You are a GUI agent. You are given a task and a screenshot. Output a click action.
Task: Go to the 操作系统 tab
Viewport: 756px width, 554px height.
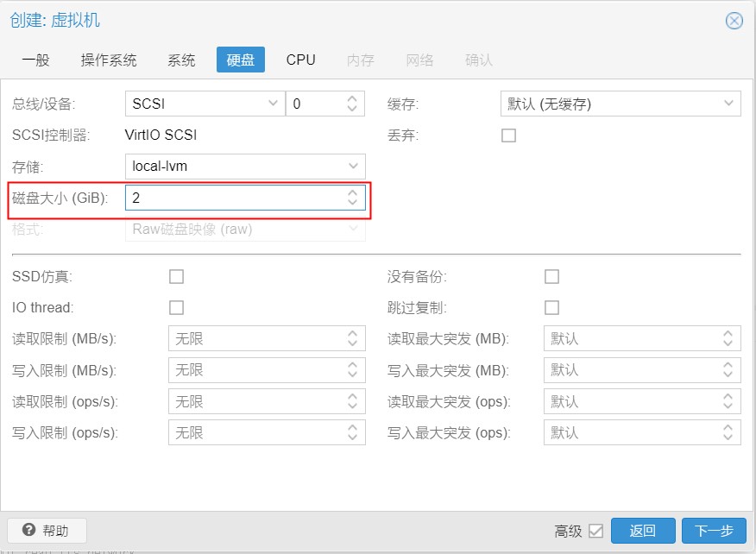click(109, 60)
